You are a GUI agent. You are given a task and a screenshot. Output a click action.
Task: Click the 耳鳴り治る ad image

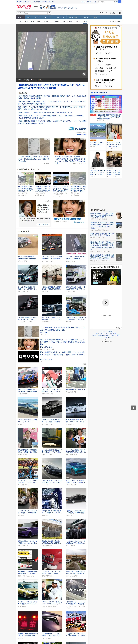pos(28,357)
